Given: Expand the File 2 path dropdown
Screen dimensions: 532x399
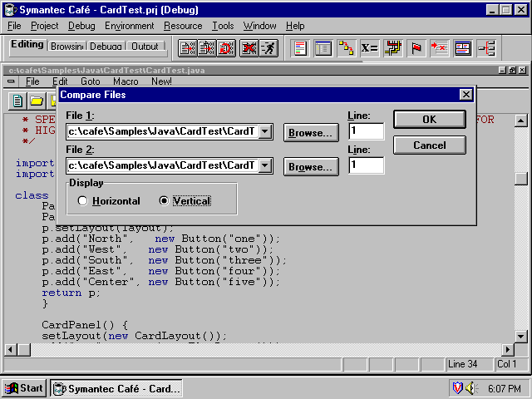Looking at the screenshot, I should (265, 165).
